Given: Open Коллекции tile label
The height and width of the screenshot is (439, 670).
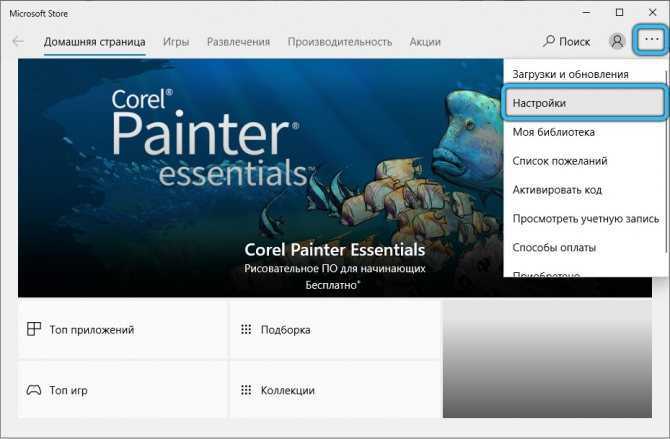Looking at the screenshot, I should 288,390.
